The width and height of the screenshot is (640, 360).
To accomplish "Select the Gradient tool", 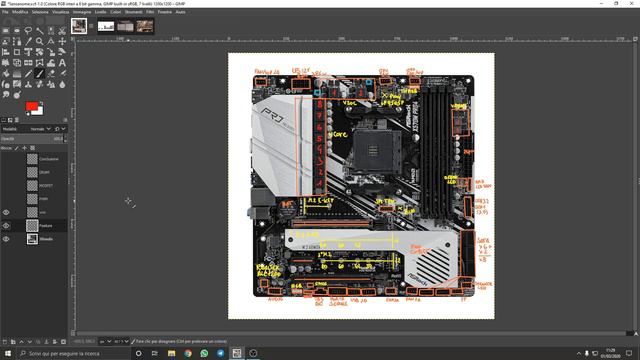I will pyautogui.click(x=17, y=74).
